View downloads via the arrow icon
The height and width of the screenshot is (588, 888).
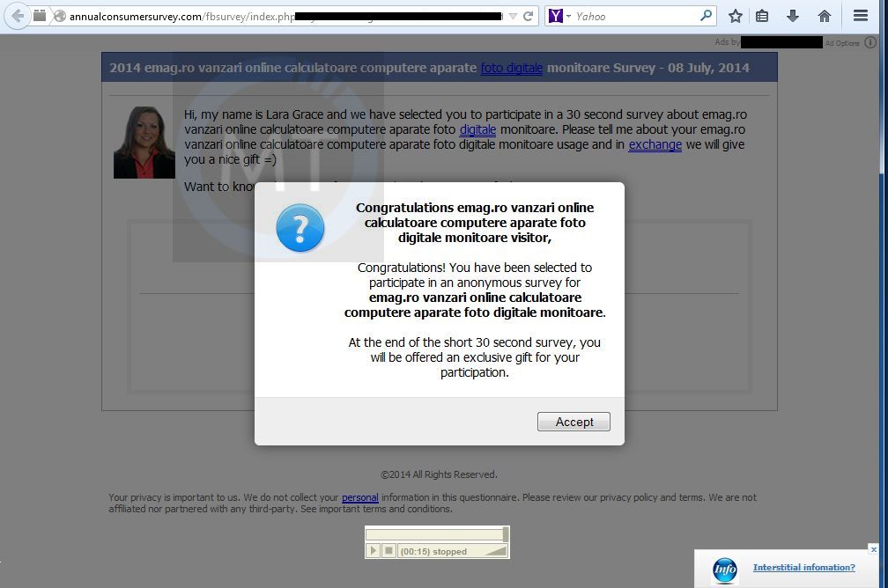[793, 15]
